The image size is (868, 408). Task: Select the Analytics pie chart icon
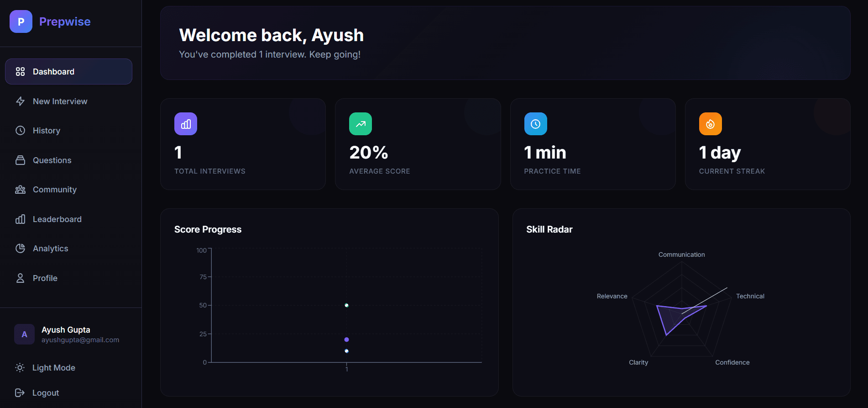click(x=20, y=248)
